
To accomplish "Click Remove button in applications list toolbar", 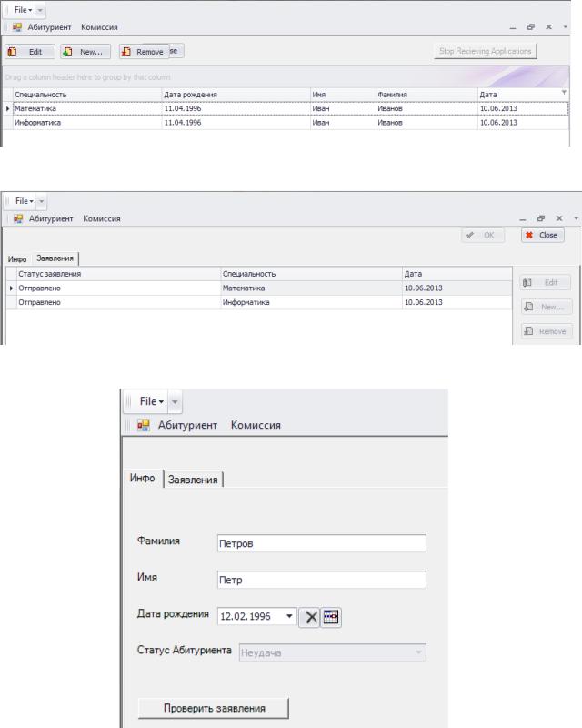I will tap(144, 52).
